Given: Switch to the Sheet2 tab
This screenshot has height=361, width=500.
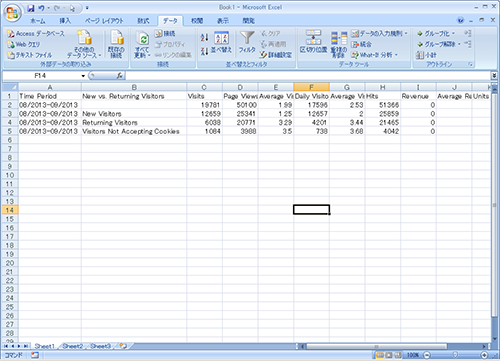Looking at the screenshot, I should [73, 346].
